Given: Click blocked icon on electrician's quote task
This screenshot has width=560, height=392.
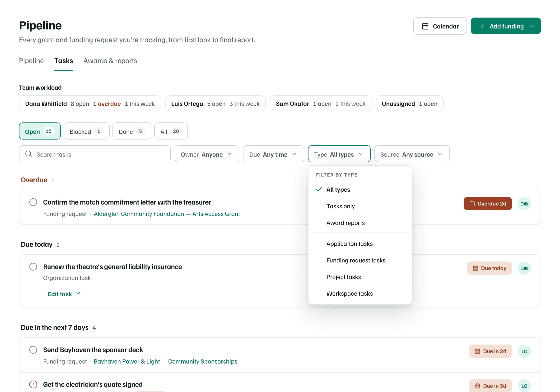Looking at the screenshot, I should tap(33, 384).
